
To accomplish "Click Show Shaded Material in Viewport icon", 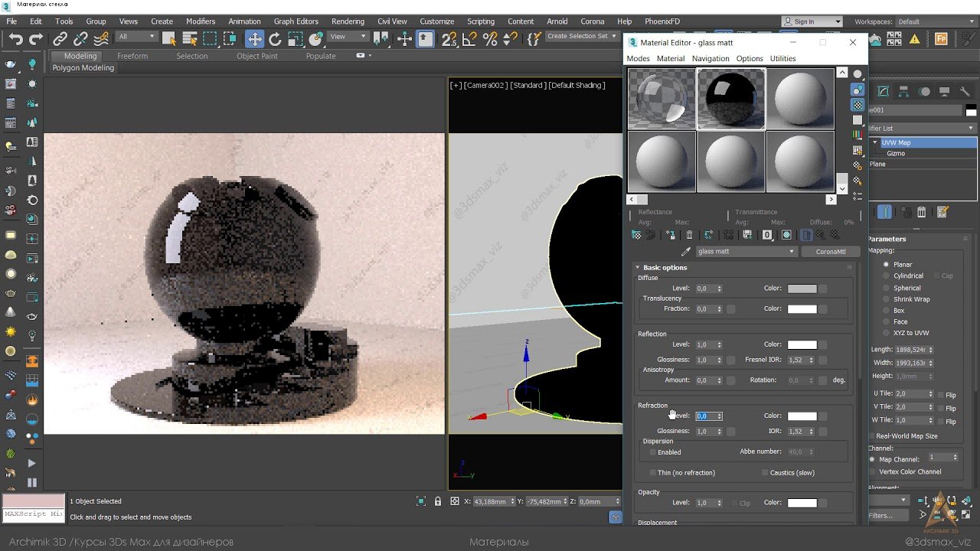I will (786, 235).
